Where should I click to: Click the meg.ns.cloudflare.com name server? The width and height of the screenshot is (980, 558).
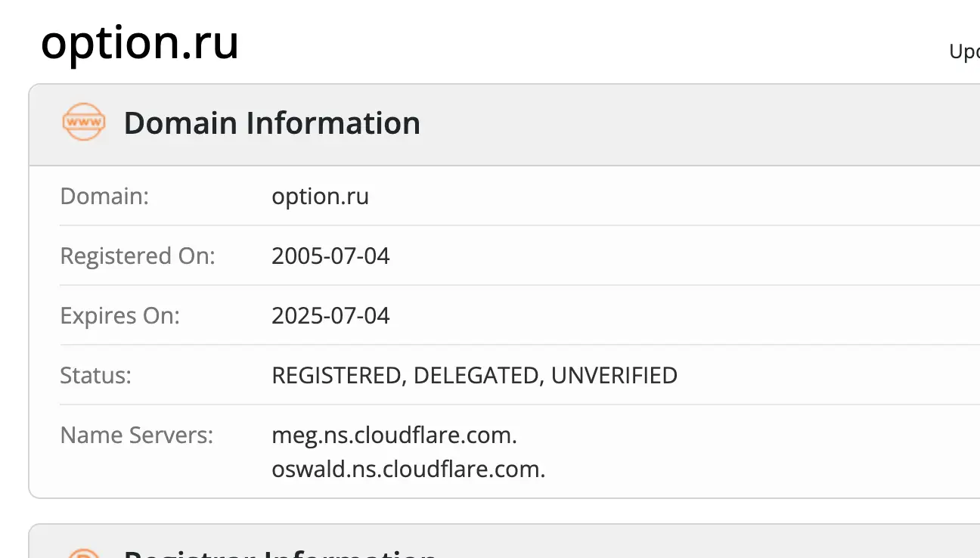[x=394, y=435]
